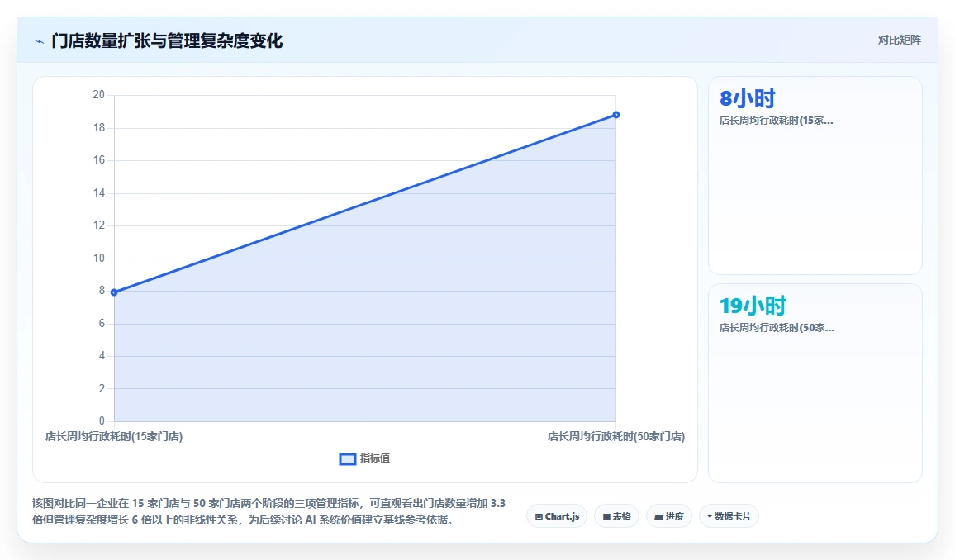955x560 pixels.
Task: Open the 19小时 stat card
Action: (815, 383)
